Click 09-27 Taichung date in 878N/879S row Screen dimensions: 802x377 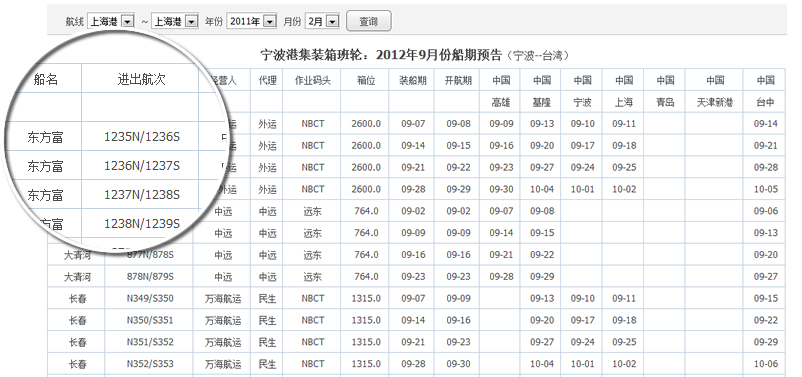(x=766, y=277)
